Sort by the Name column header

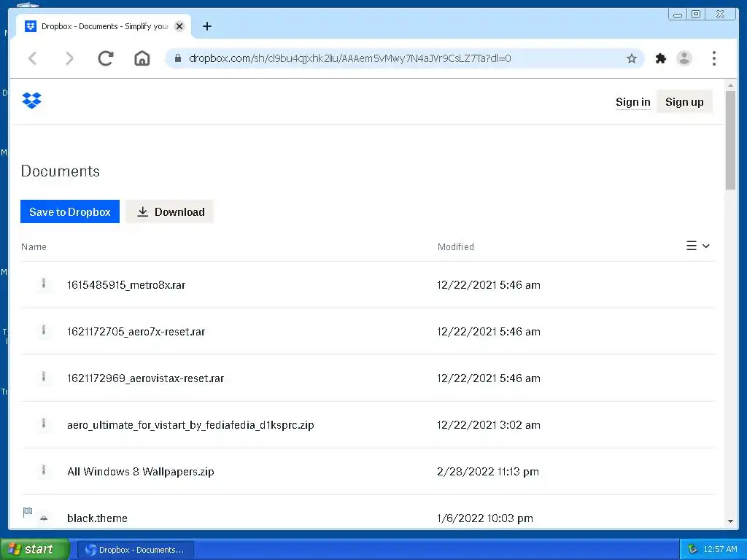(x=34, y=246)
